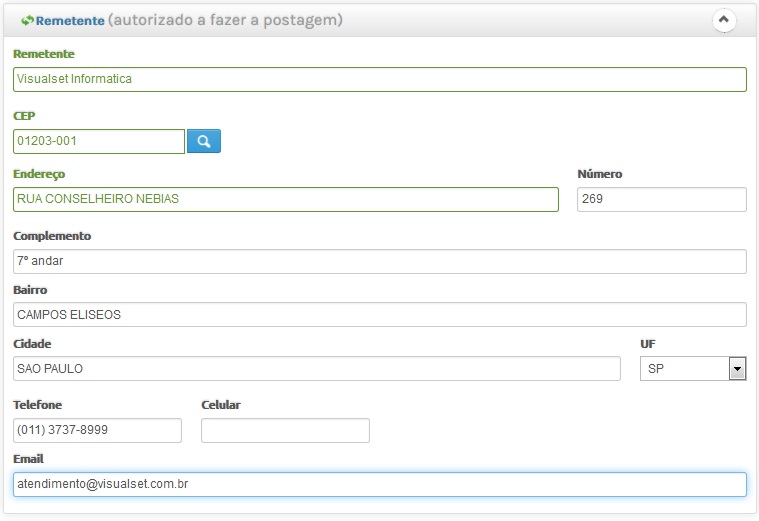This screenshot has height=521, width=759.
Task: Edit the Bairro field CAMPOS ELISEOS
Action: (x=380, y=315)
